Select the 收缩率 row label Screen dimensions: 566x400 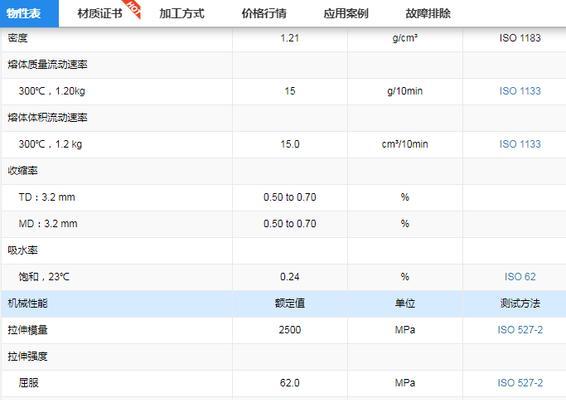[23, 171]
